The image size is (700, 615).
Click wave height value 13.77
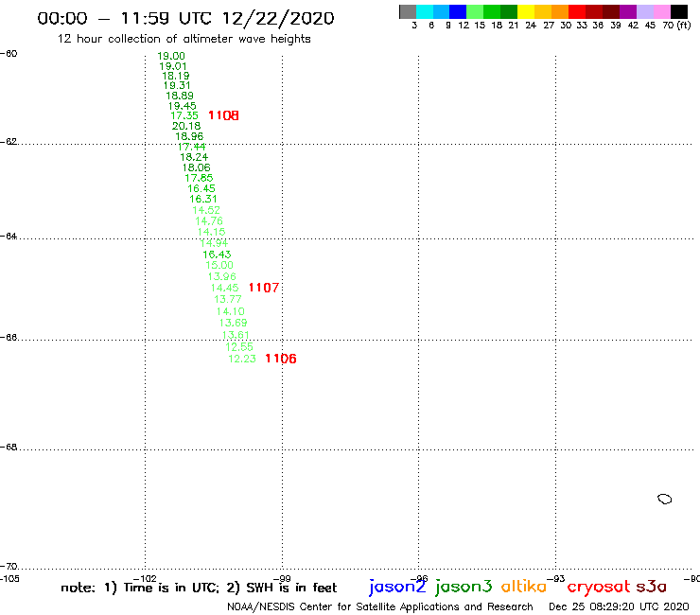(228, 299)
